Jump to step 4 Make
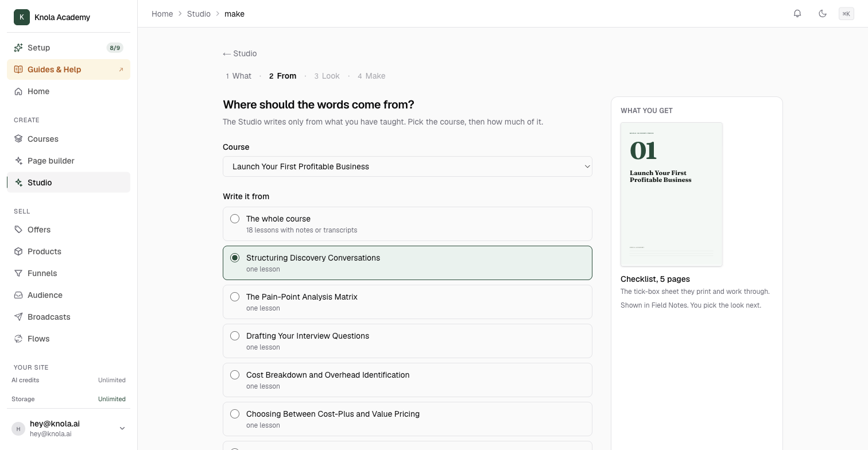 coord(371,76)
